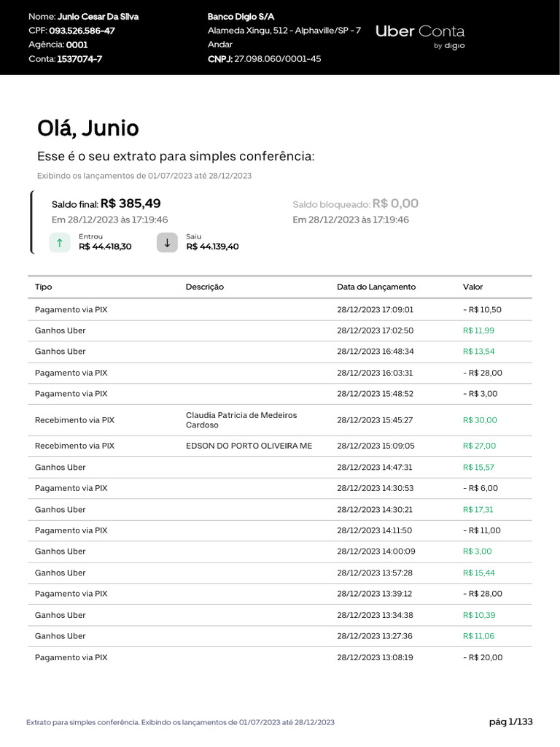This screenshot has height=747, width=560.
Task: Click the Ganhos Uber value R$ 17,31
Action: click(x=478, y=510)
